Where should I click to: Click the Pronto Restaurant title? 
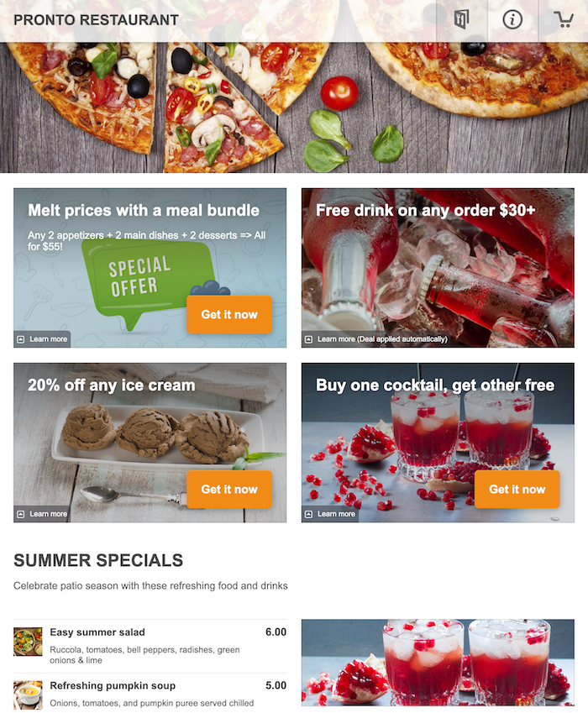96,20
